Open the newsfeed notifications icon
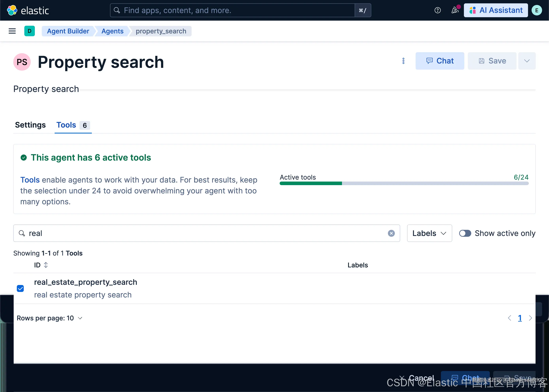 coord(455,10)
